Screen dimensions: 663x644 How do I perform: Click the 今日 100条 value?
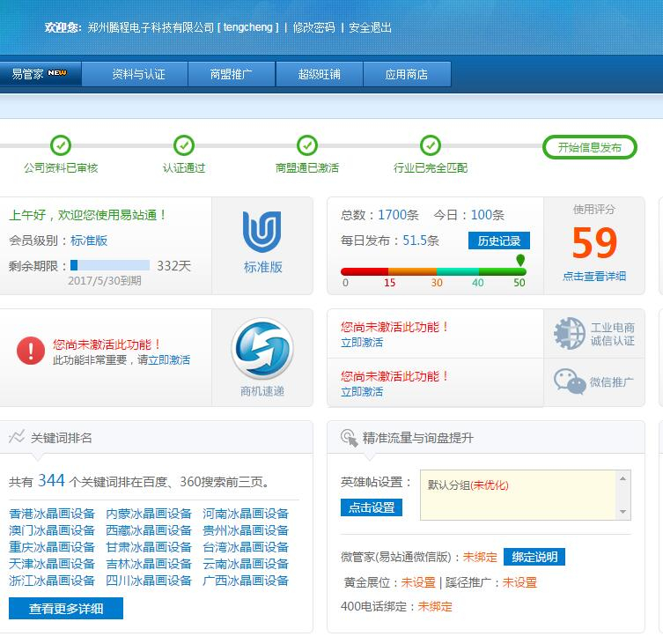[488, 215]
